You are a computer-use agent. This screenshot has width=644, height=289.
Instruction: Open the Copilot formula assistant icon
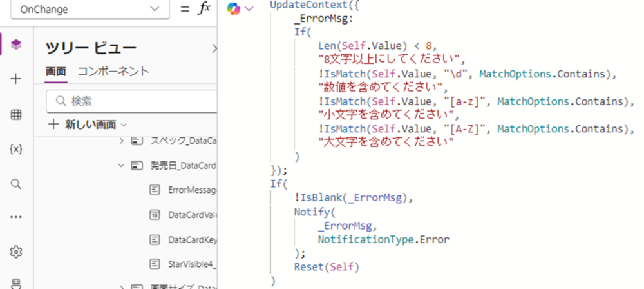tap(234, 8)
